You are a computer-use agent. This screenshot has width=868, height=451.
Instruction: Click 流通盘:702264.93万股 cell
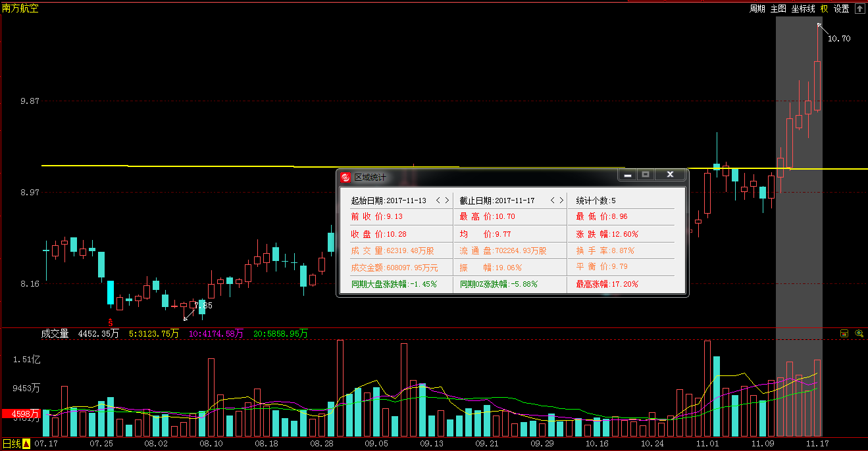503,250
